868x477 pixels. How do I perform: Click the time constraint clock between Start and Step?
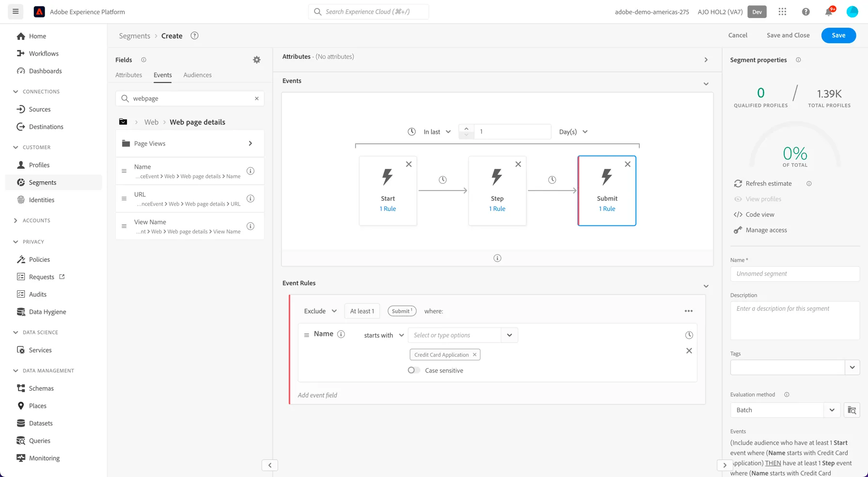point(443,180)
